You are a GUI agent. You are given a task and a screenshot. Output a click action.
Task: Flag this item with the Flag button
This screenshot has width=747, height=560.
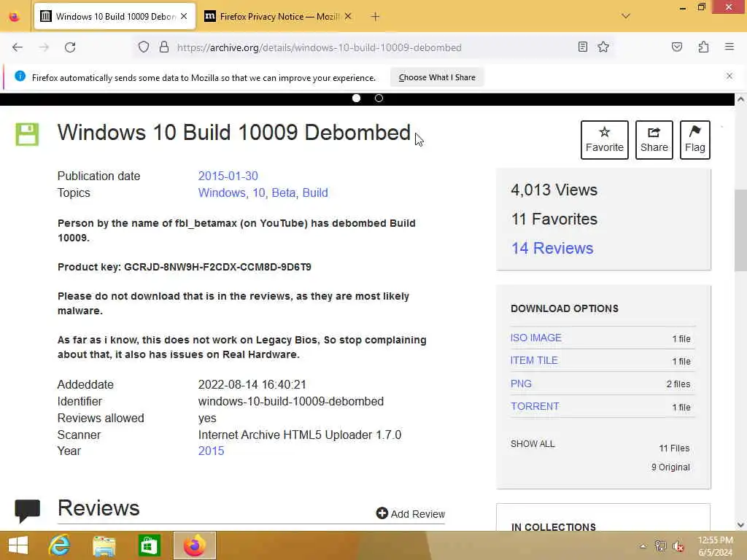[x=694, y=140]
